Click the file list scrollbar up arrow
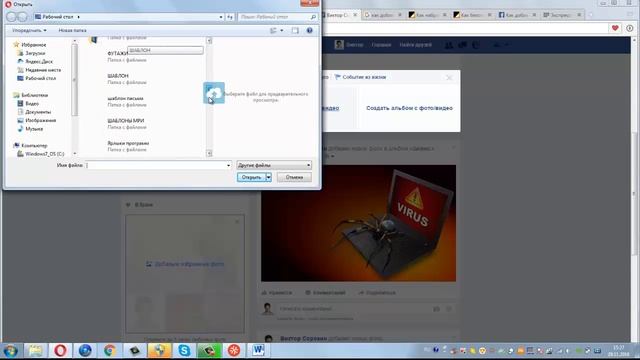This screenshot has height=360, width=640. [x=209, y=40]
